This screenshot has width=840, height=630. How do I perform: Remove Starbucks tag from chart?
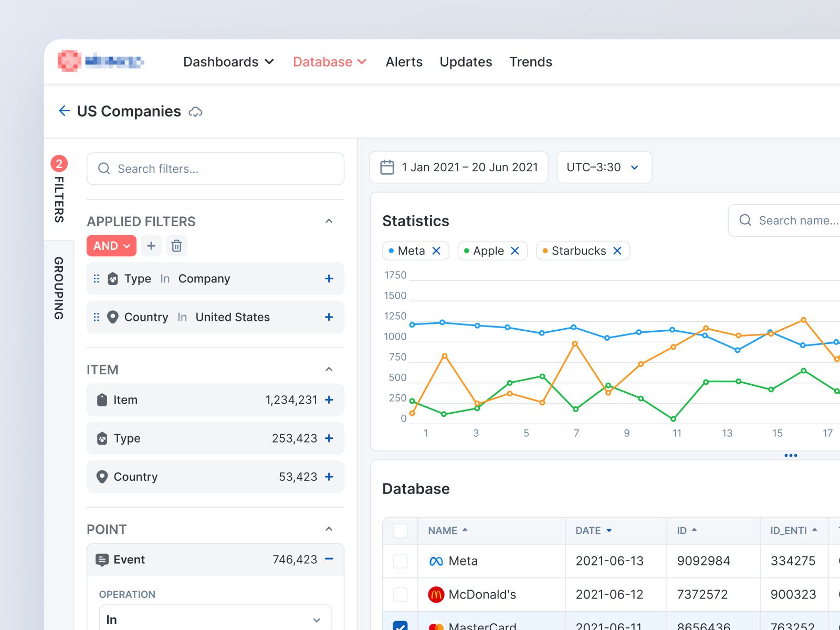coord(617,251)
